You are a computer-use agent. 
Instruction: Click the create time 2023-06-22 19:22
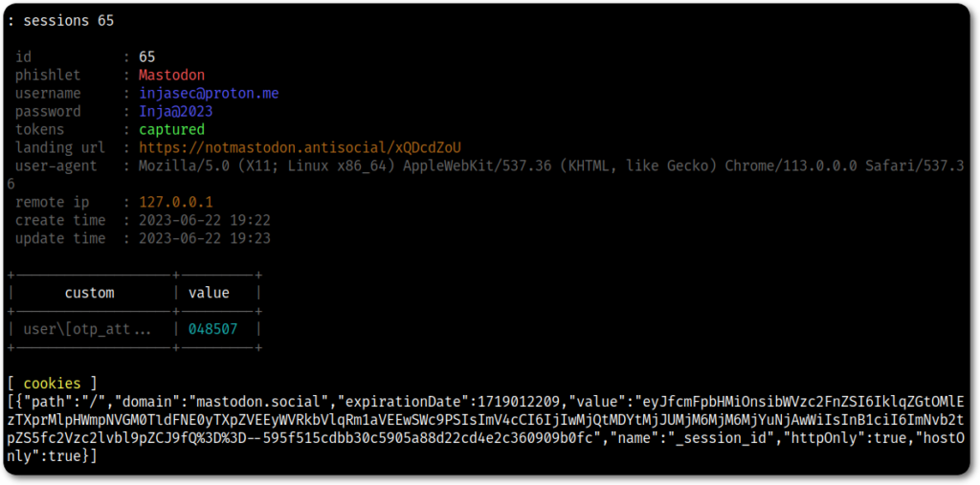pyautogui.click(x=204, y=220)
